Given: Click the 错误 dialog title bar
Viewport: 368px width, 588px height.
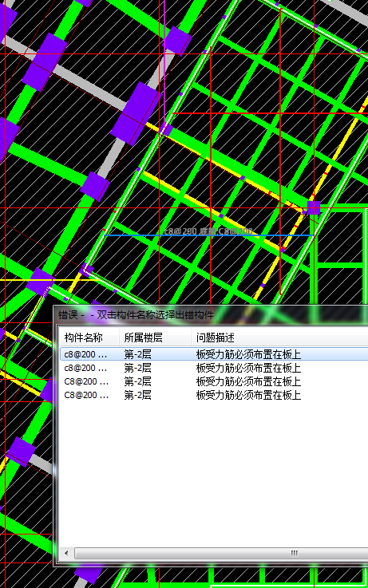Looking at the screenshot, I should point(211,314).
